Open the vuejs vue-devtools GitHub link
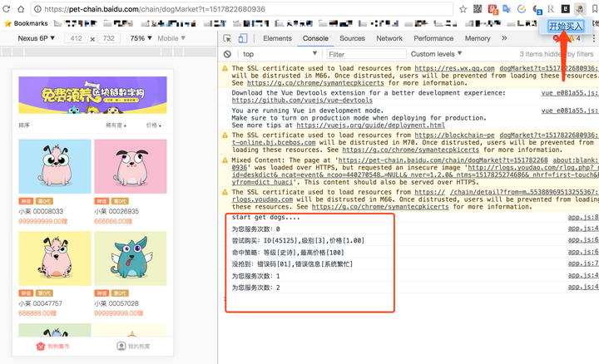 pyautogui.click(x=302, y=101)
